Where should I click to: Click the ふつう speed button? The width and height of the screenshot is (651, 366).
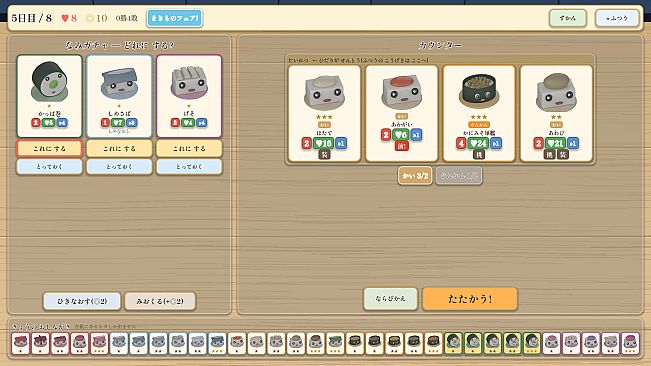pyautogui.click(x=617, y=18)
